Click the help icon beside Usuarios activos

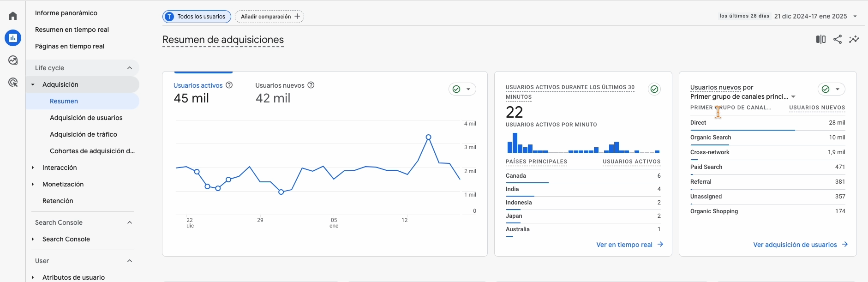(229, 85)
